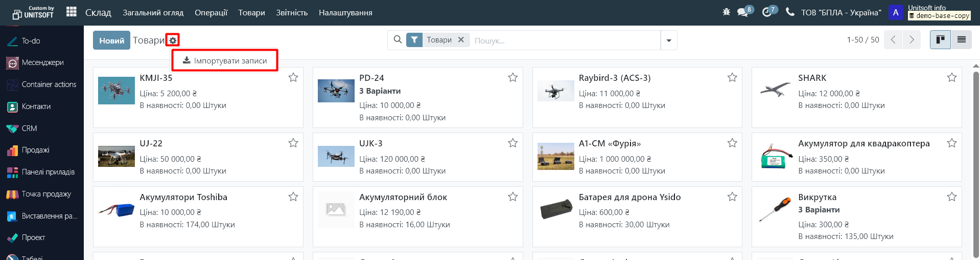The image size is (980, 260).
Task: Click the search magnifier icon
Action: point(398,39)
